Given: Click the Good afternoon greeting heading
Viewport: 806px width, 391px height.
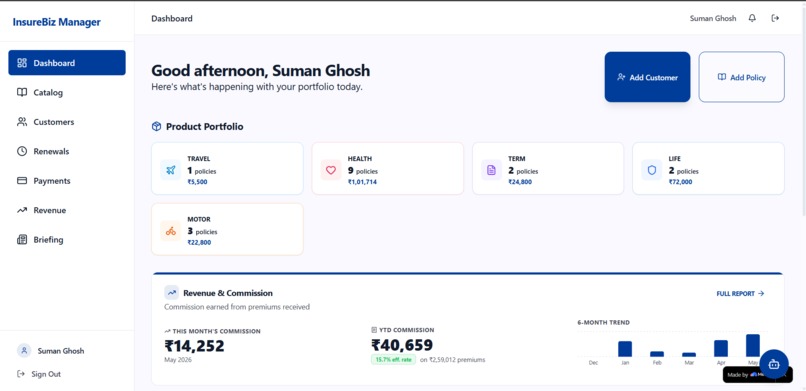Looking at the screenshot, I should tap(261, 71).
